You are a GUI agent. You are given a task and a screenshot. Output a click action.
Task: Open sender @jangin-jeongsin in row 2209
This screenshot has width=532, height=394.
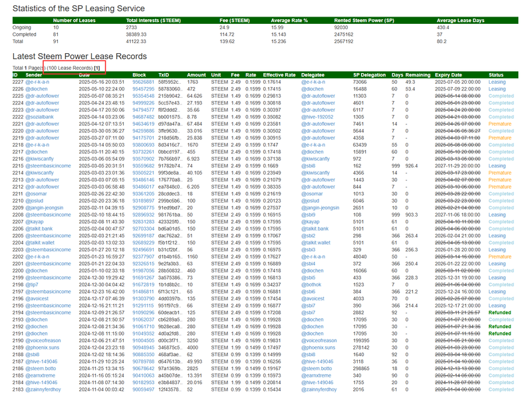click(x=44, y=207)
